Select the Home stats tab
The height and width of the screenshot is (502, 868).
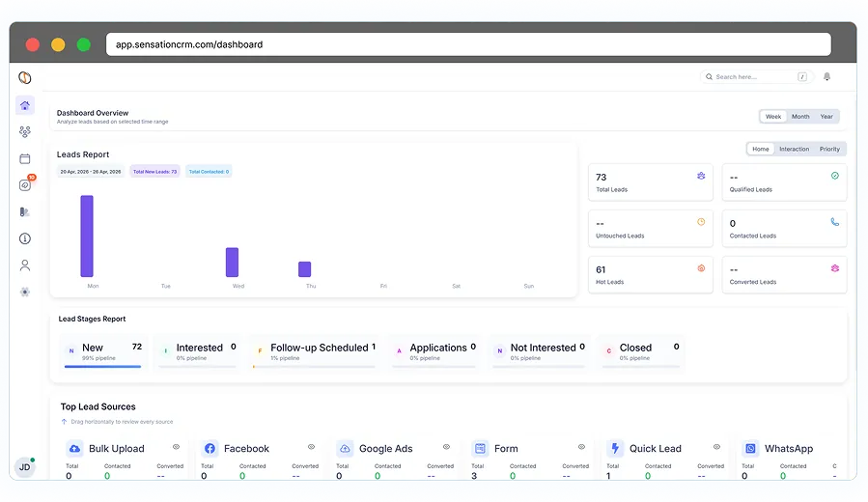click(x=760, y=149)
